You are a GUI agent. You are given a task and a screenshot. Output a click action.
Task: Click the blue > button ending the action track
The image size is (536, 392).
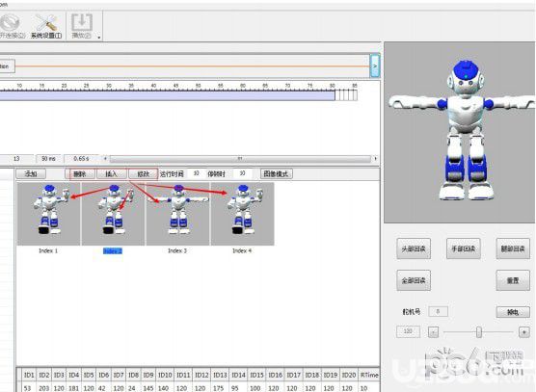375,65
